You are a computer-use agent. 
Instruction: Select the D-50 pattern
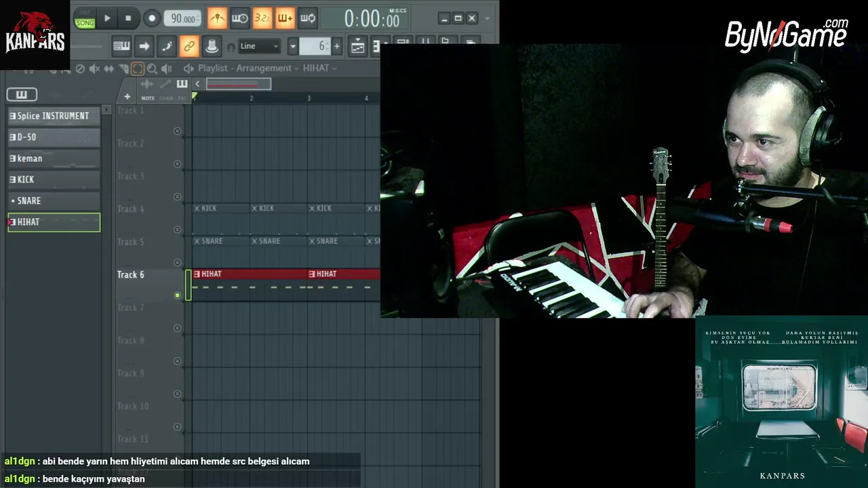54,137
